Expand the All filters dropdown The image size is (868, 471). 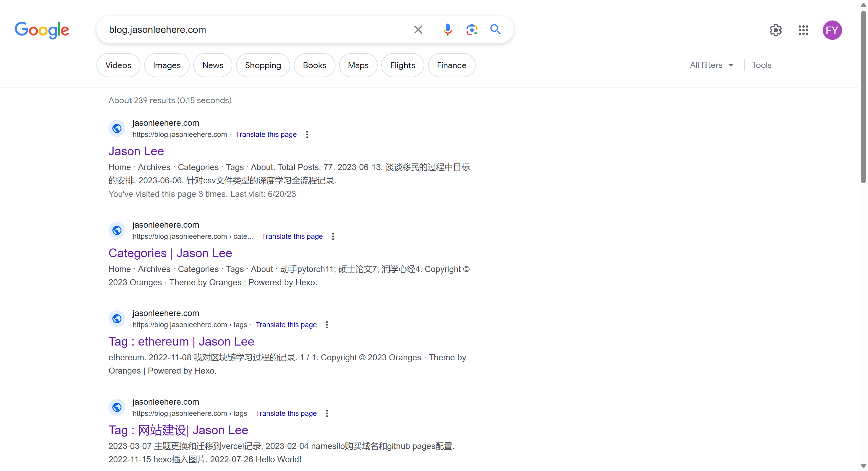(x=711, y=65)
